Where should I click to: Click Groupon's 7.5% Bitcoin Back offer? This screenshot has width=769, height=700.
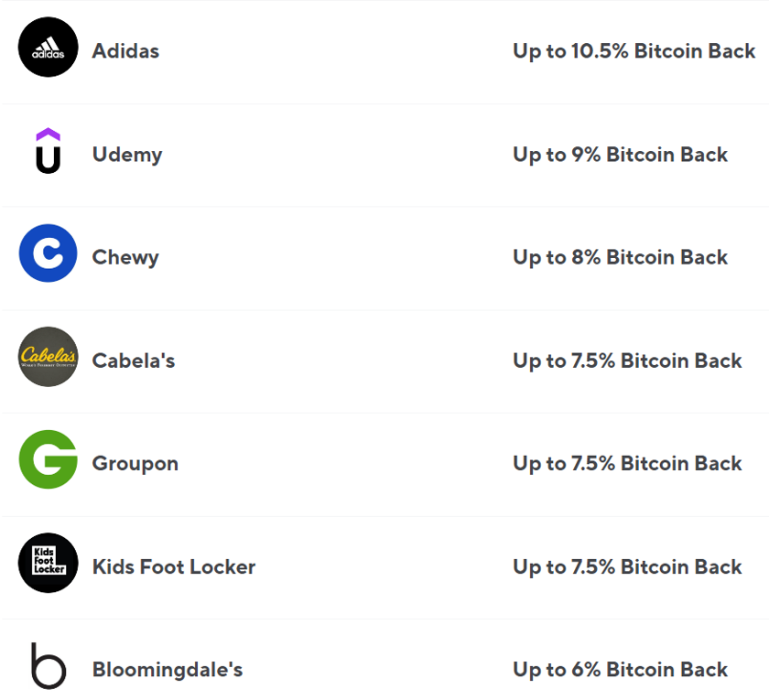[x=627, y=464]
